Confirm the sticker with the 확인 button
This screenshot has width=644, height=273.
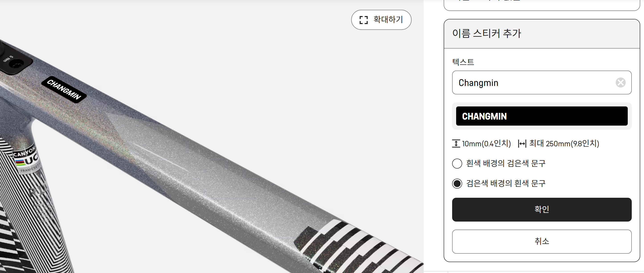pos(542,210)
